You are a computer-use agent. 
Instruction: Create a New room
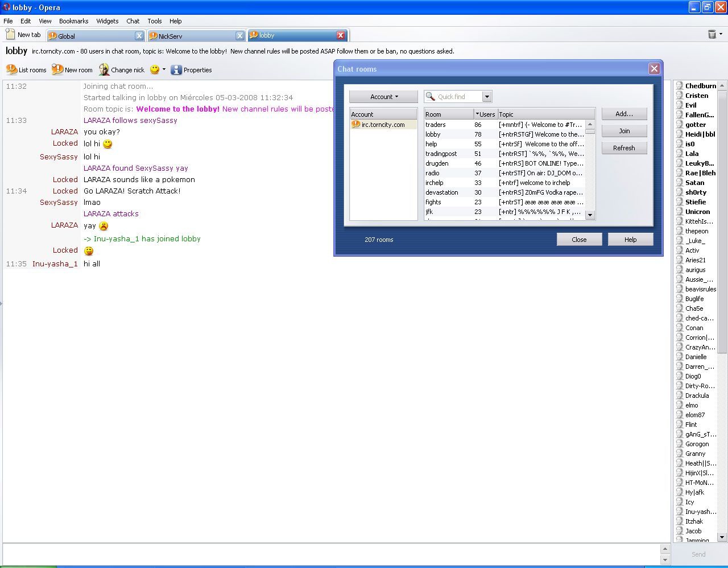coord(72,69)
